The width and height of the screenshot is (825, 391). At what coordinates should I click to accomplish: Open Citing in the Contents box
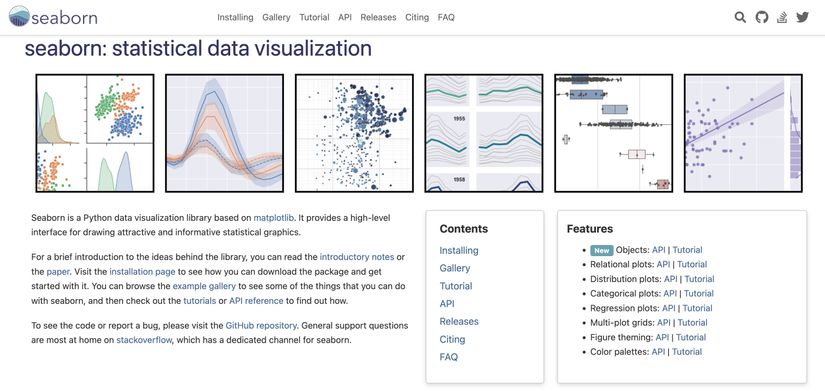click(x=452, y=339)
